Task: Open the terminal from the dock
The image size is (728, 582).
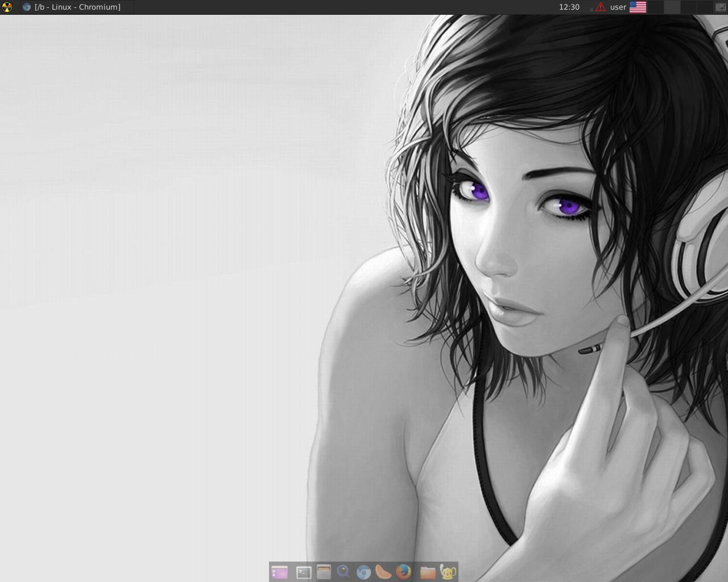Action: click(304, 572)
